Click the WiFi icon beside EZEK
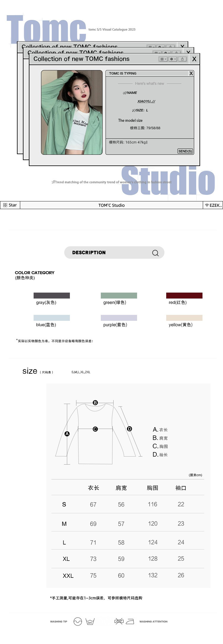The image size is (223, 644). (207, 205)
